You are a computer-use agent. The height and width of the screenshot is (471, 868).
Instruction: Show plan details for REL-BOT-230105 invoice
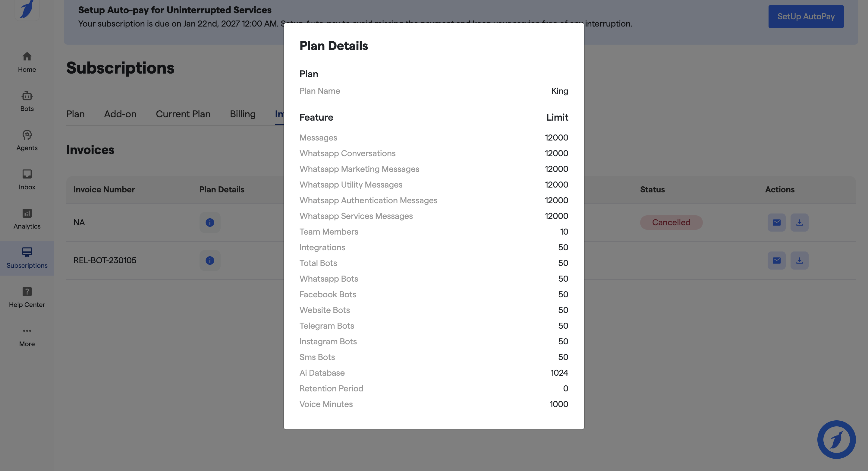tap(209, 260)
